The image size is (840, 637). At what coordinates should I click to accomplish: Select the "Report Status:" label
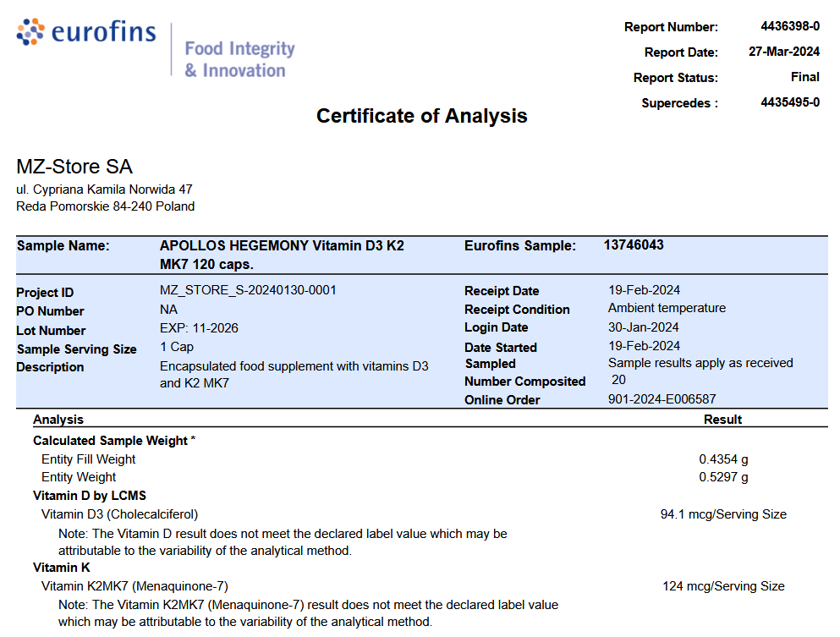[676, 78]
